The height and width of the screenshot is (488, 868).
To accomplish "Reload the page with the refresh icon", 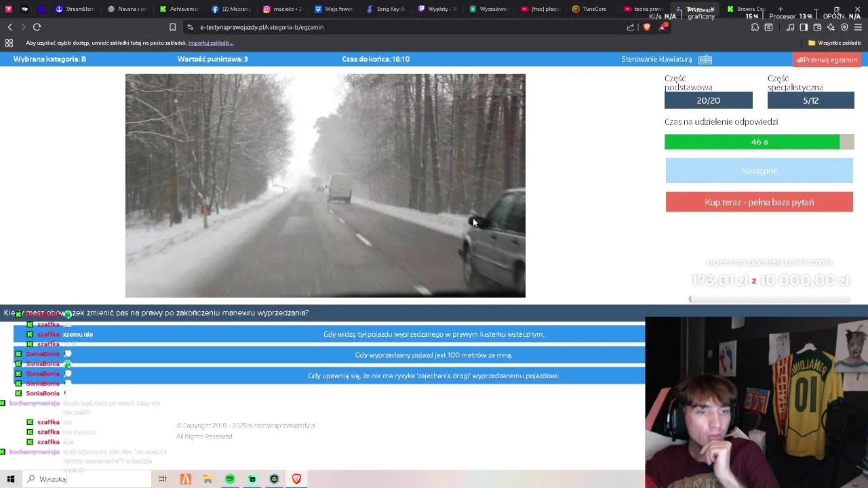I will tap(37, 27).
